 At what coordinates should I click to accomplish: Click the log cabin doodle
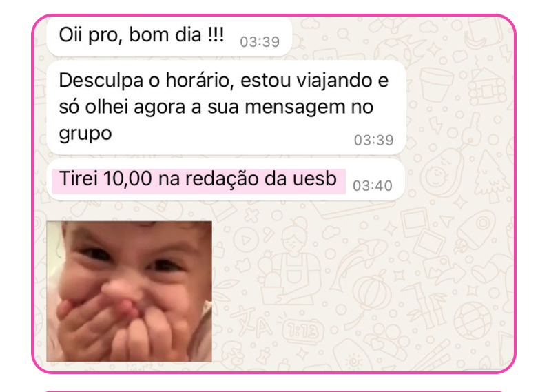[488, 87]
